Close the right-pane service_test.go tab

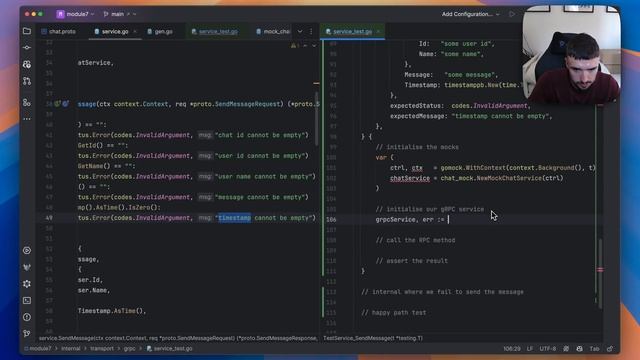tap(378, 31)
